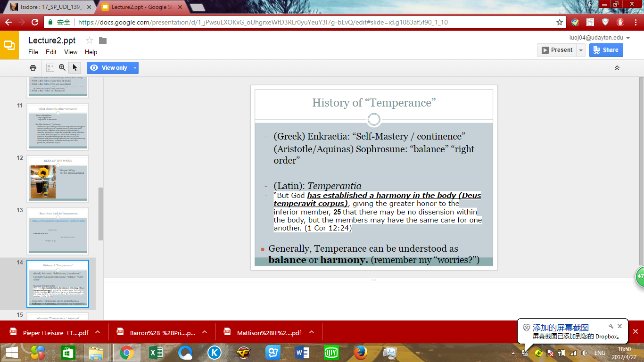Click the Zoom magnifier tool
Screen dimensions: 644x362
click(x=62, y=68)
